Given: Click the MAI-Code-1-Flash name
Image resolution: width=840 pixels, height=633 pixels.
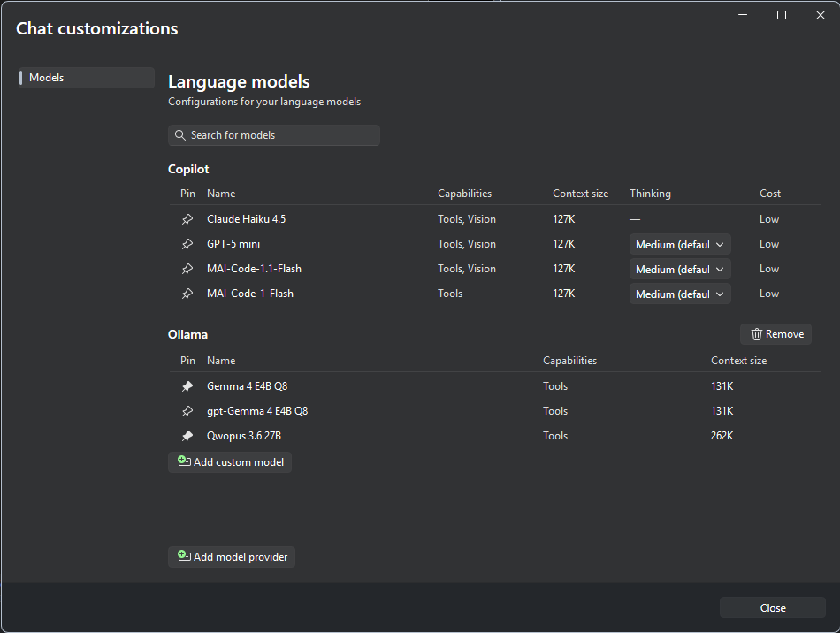Looking at the screenshot, I should tap(250, 294).
